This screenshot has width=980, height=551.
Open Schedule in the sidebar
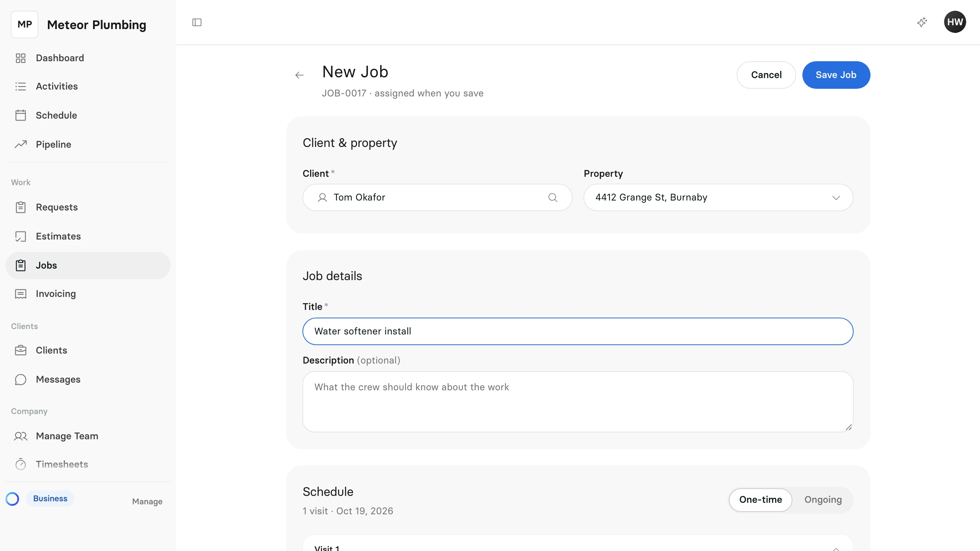click(x=88, y=115)
